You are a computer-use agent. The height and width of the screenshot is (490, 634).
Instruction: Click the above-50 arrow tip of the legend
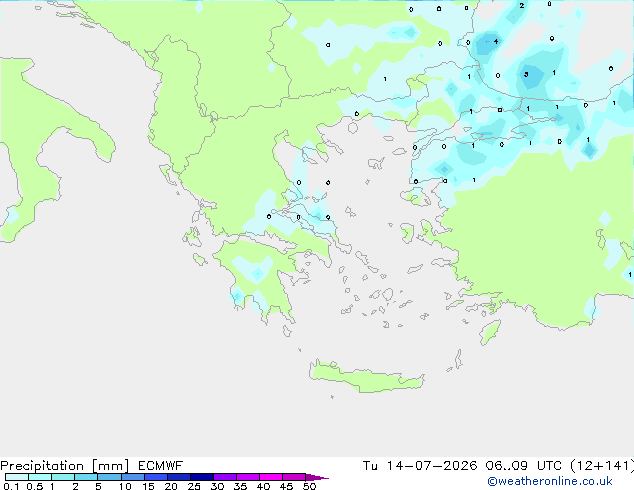(x=317, y=477)
